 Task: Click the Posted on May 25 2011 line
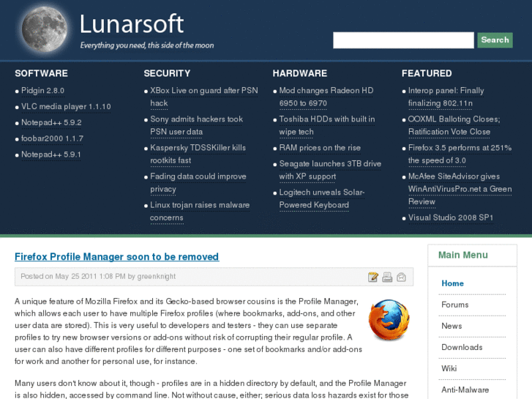pyautogui.click(x=98, y=277)
